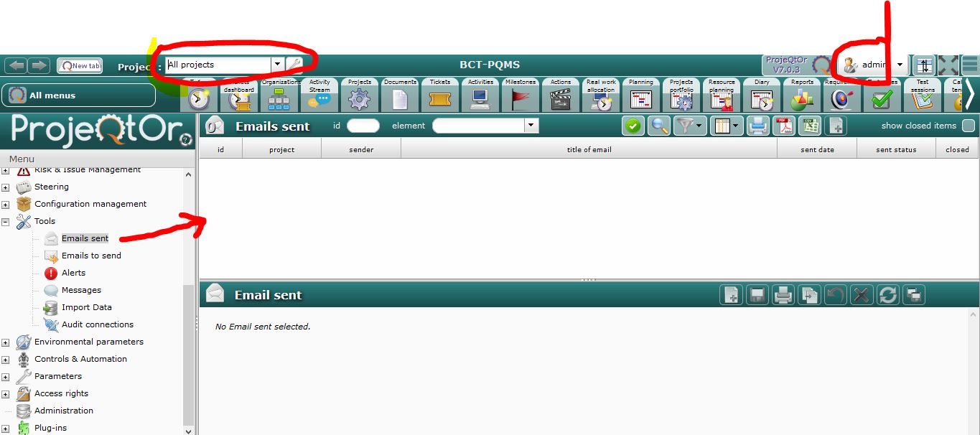The image size is (980, 435).
Task: Click the magnifier search icon in list toolbar
Action: coord(658,126)
